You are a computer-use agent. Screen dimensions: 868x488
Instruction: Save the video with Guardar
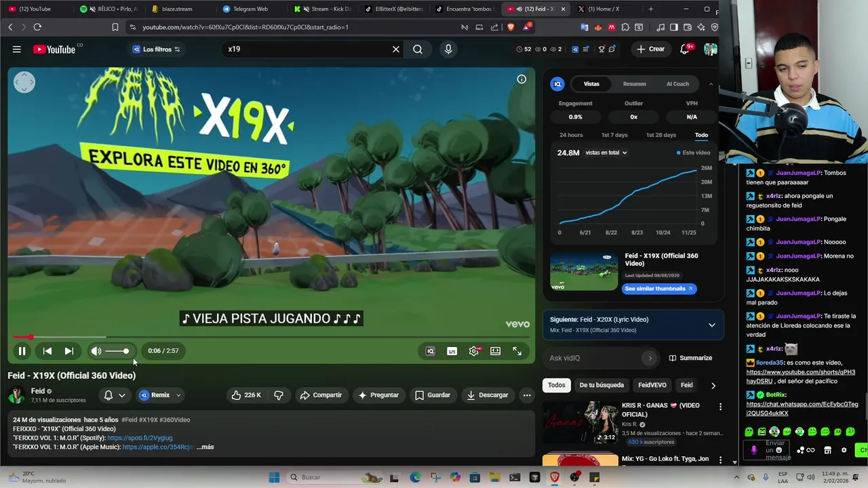(432, 395)
